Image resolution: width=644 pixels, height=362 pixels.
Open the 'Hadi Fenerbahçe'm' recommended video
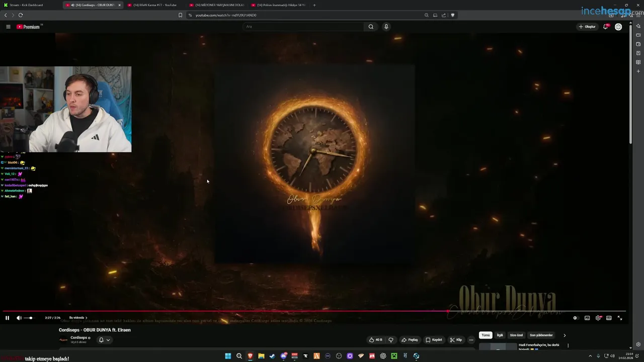[x=538, y=346]
